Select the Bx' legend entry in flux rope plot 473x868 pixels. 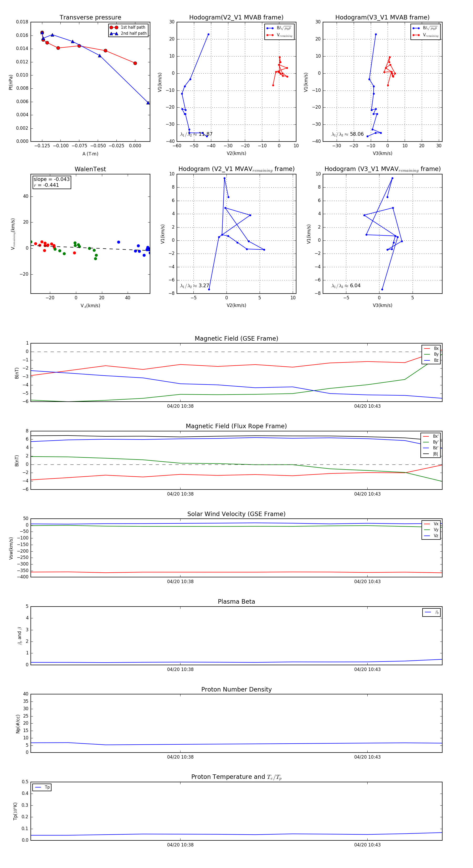coord(431,436)
